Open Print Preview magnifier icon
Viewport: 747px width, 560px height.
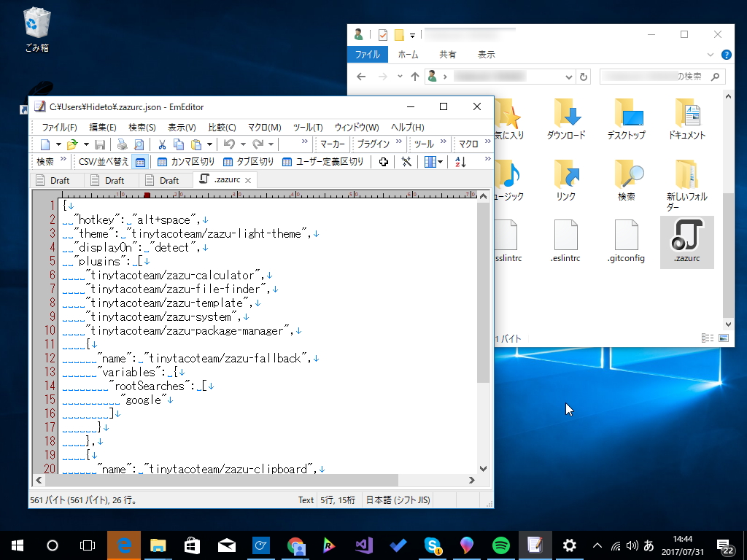pyautogui.click(x=139, y=144)
